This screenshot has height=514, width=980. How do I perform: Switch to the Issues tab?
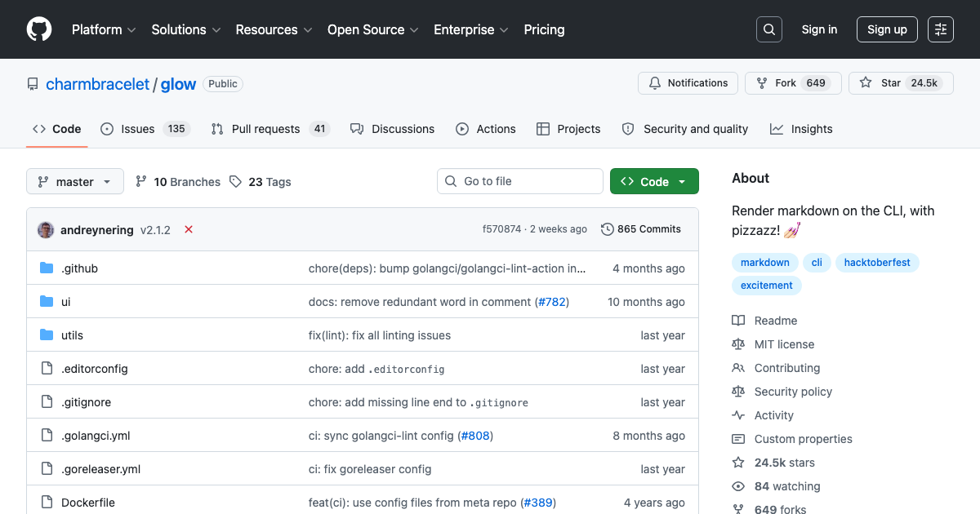coord(145,129)
